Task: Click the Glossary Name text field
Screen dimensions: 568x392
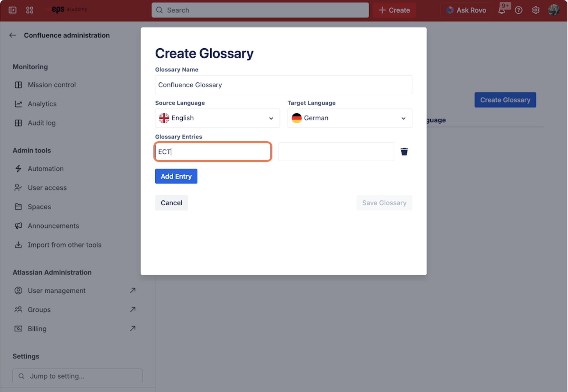Action: [x=283, y=85]
